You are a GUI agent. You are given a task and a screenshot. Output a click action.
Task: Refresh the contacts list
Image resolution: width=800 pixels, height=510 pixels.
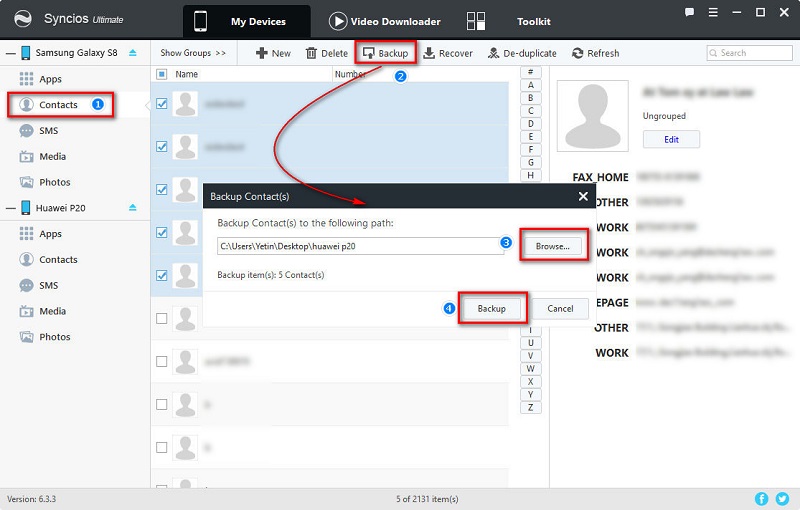595,53
